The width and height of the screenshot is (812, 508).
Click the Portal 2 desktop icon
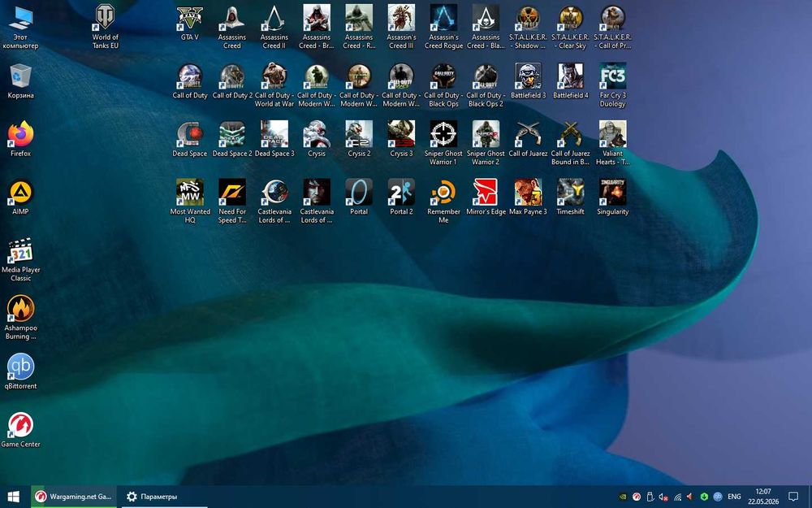click(401, 198)
